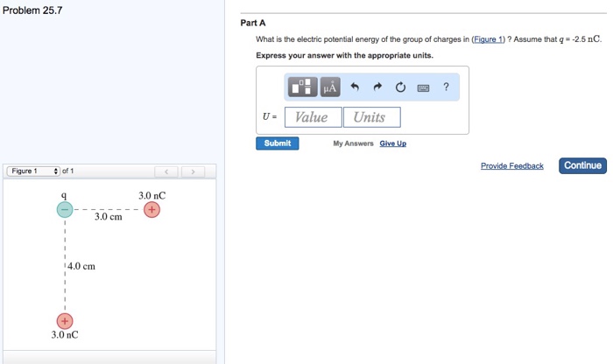
Task: Go to next figure arrow
Action: coord(193,171)
